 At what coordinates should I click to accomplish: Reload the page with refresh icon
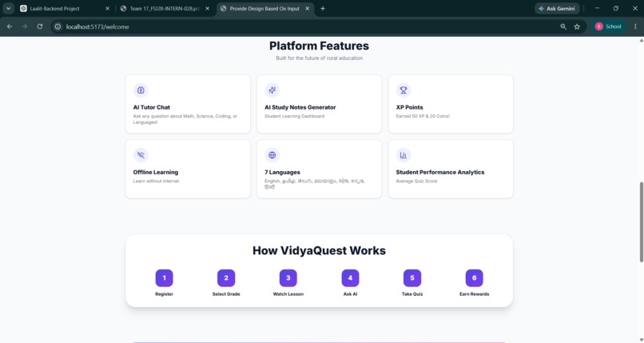coord(40,26)
